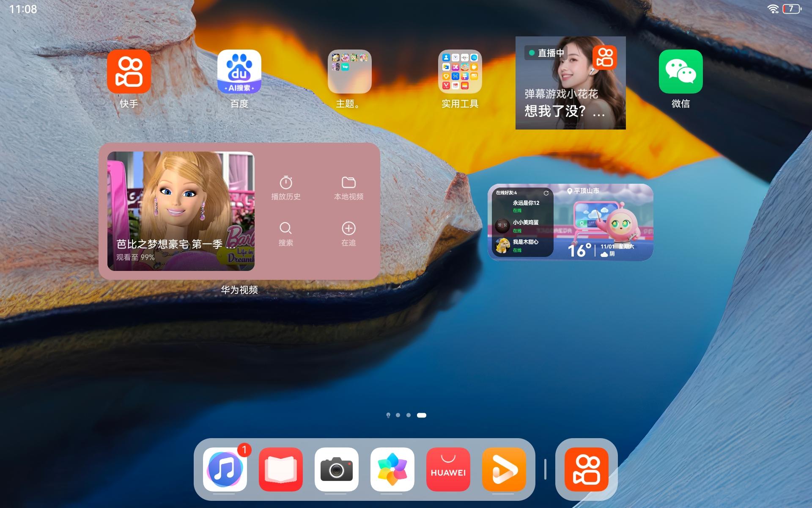The height and width of the screenshot is (508, 812).
Task: Expand the 实用工具 app folder
Action: pyautogui.click(x=460, y=72)
